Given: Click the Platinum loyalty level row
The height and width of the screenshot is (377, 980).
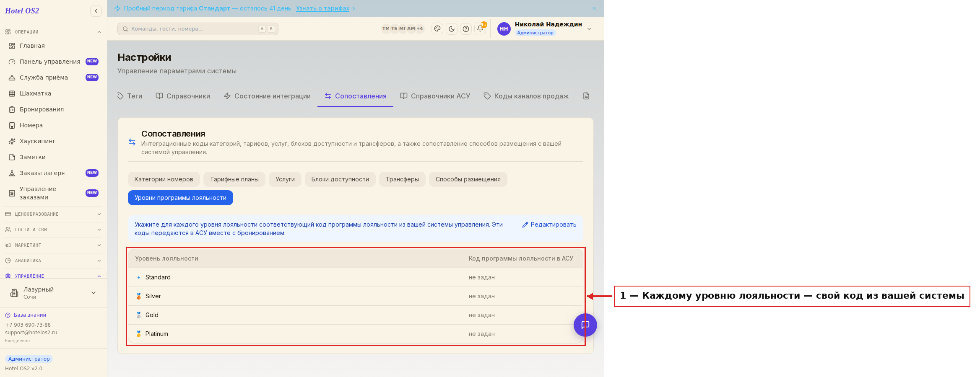Looking at the screenshot, I should [x=356, y=334].
